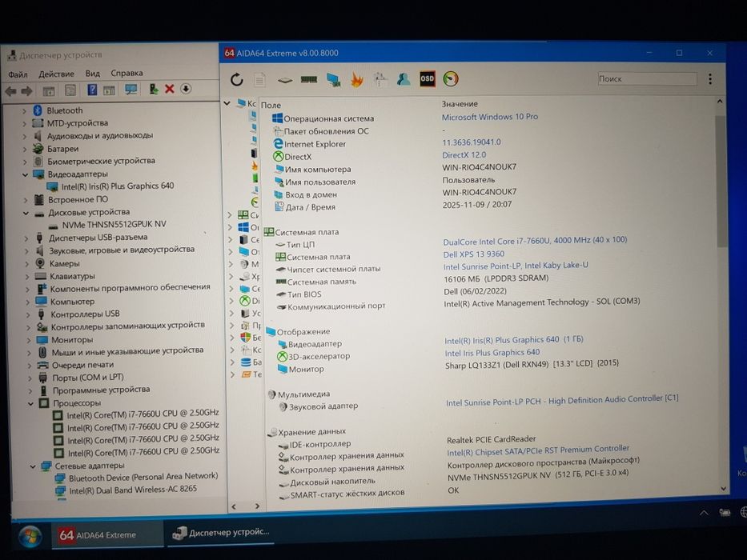Open the AIDA64 report page icon
This screenshot has width=747, height=560.
coord(259,79)
